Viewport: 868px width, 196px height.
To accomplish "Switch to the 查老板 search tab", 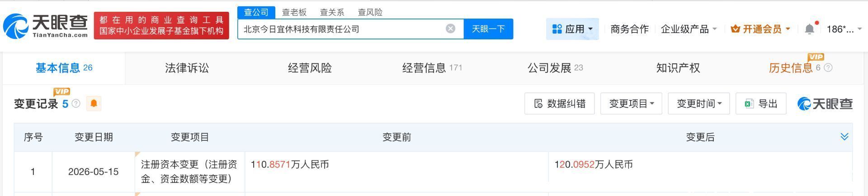I will [x=294, y=12].
